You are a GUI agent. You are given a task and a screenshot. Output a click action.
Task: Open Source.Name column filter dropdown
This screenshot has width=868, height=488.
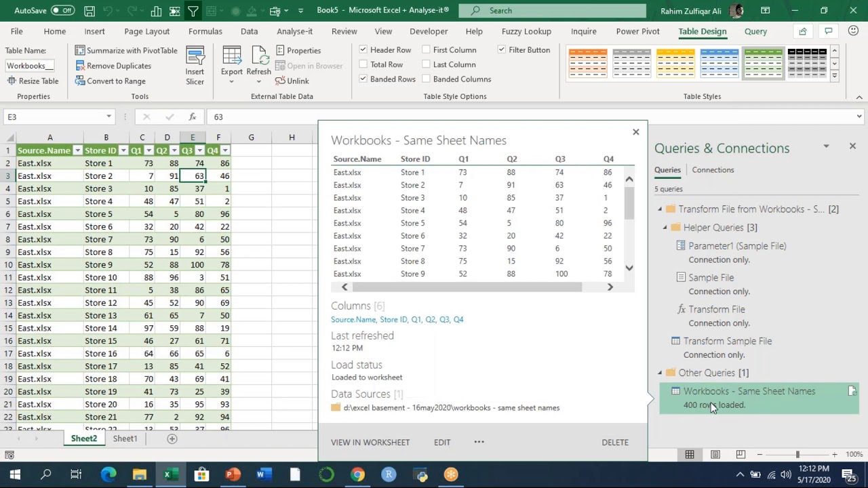coord(77,150)
